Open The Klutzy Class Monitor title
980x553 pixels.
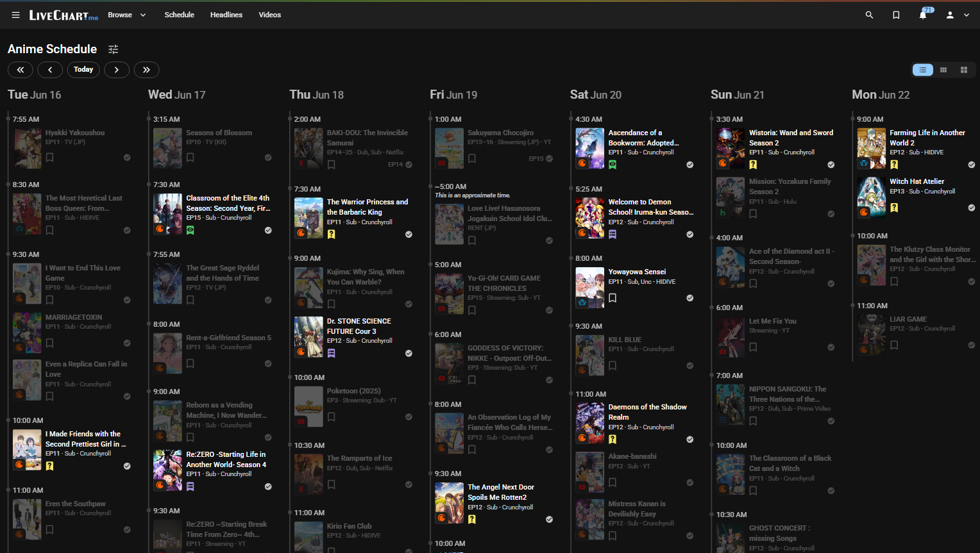[x=933, y=254]
